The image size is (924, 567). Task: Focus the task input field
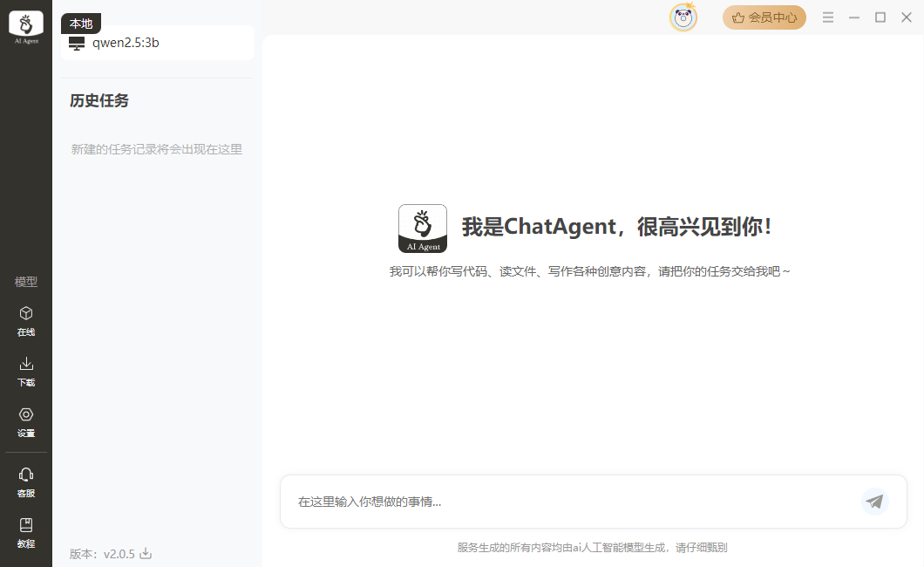(594, 502)
